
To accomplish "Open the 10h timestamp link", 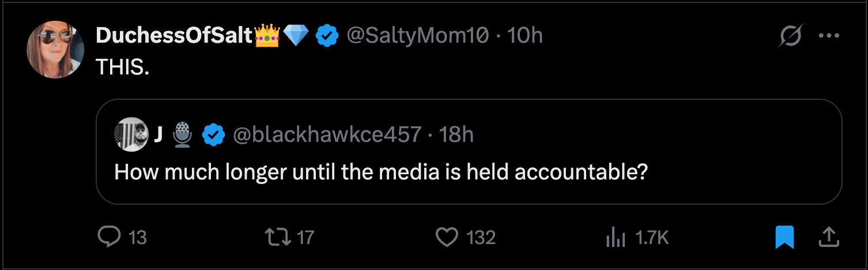I will pos(526,36).
